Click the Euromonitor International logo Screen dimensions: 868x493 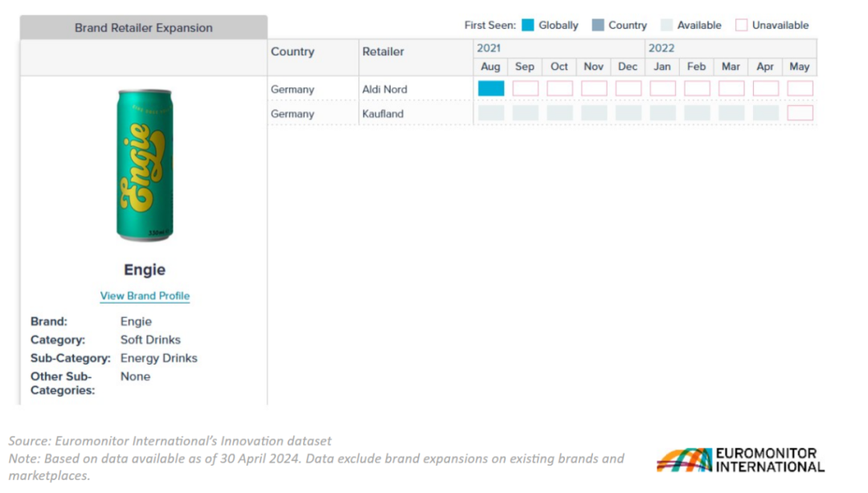click(x=740, y=460)
